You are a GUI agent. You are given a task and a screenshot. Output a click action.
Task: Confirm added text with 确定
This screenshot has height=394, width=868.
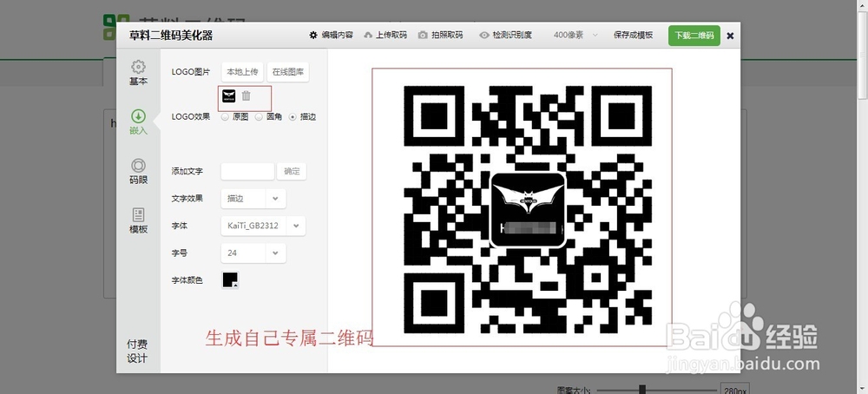point(292,172)
